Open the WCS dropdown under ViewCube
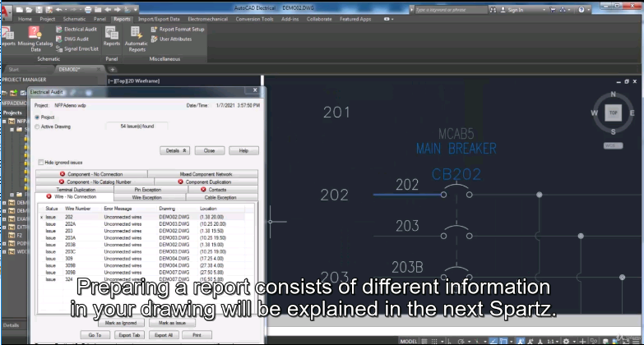This screenshot has width=644, height=345. pos(614,145)
